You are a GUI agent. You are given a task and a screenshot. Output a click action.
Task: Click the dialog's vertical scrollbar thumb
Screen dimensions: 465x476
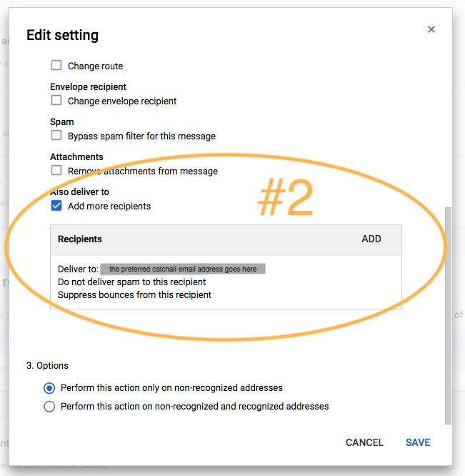pyautogui.click(x=448, y=316)
